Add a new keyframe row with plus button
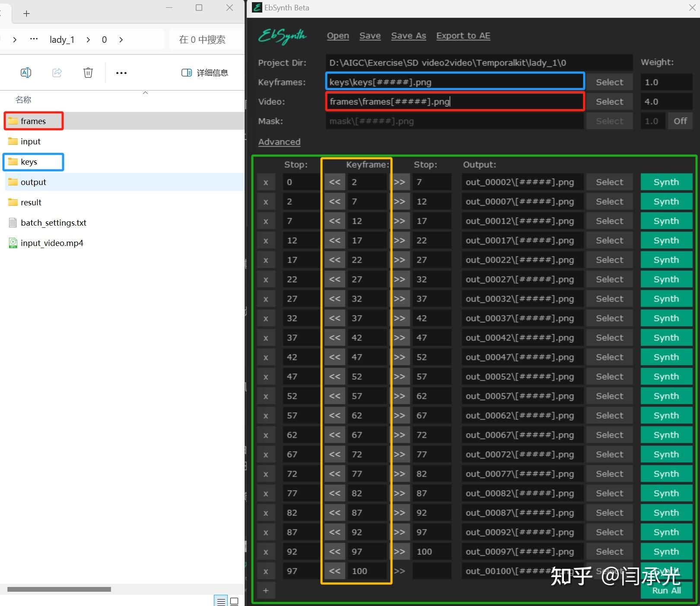Image resolution: width=700 pixels, height=606 pixels. point(266,590)
